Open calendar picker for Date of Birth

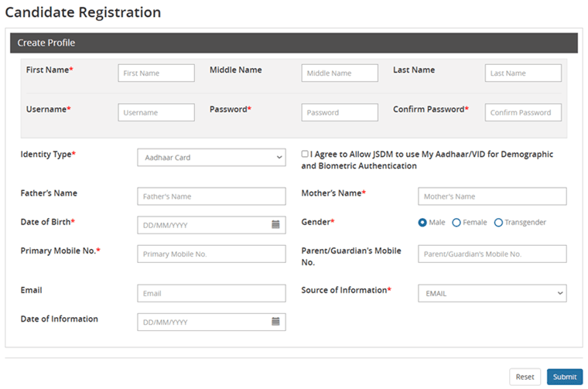pos(275,225)
